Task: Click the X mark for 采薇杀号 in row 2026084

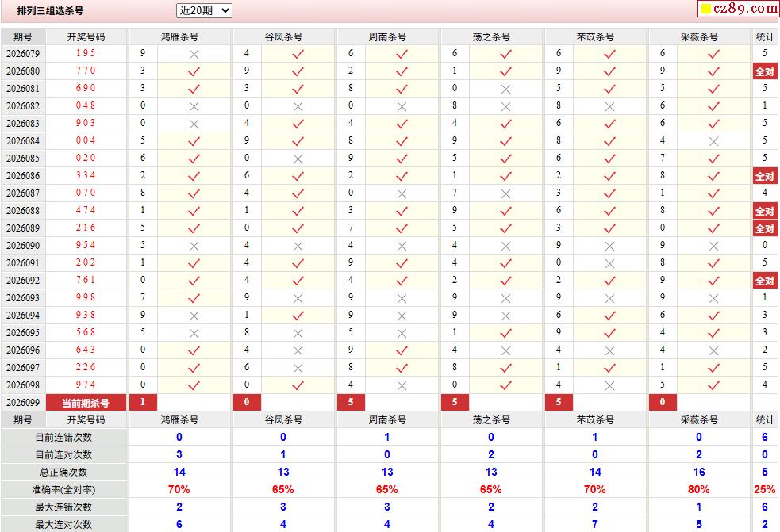Action: point(714,141)
